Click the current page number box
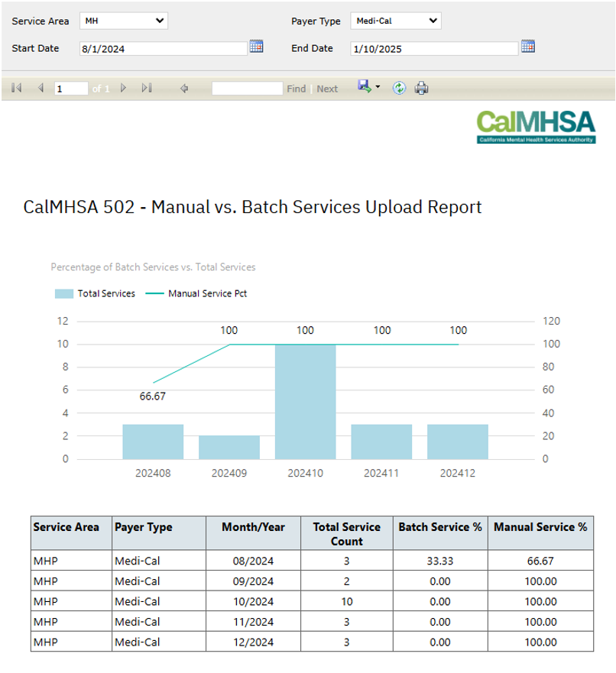This screenshot has height=673, width=616. [x=71, y=89]
